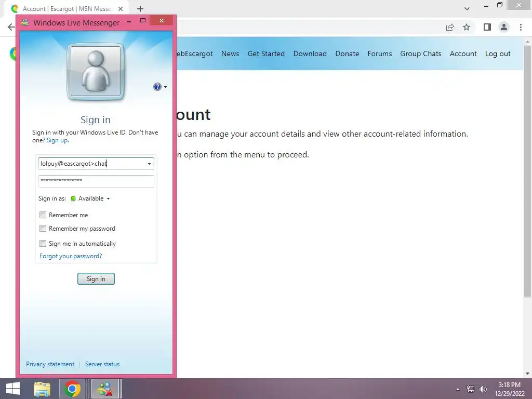
Task: Close the Escargot Account browser tab
Action: (x=121, y=9)
